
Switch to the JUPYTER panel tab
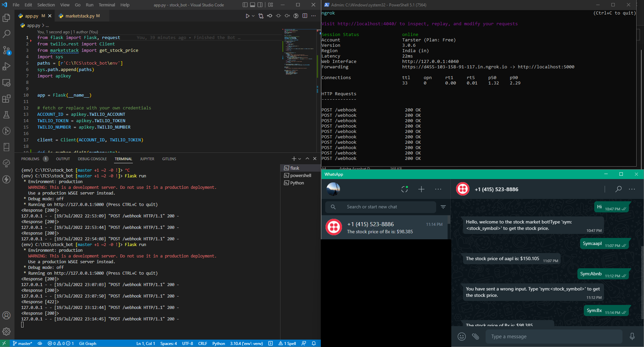[x=147, y=159]
